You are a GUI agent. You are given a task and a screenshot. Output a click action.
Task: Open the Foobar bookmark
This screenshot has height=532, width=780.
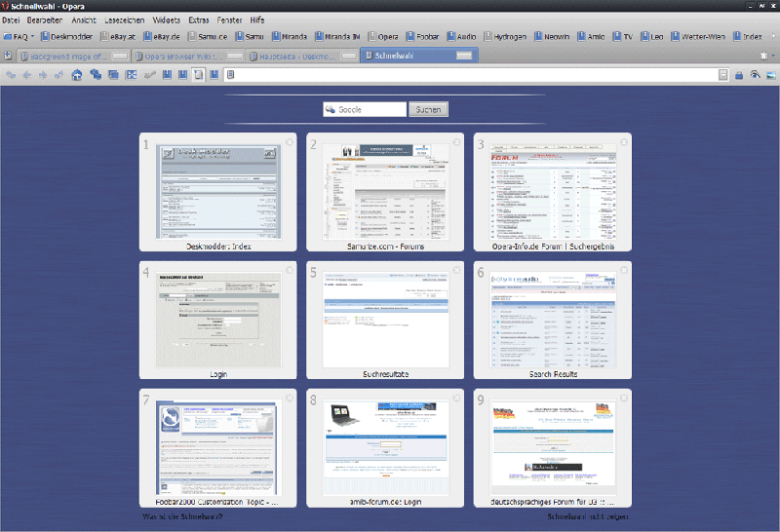(423, 36)
